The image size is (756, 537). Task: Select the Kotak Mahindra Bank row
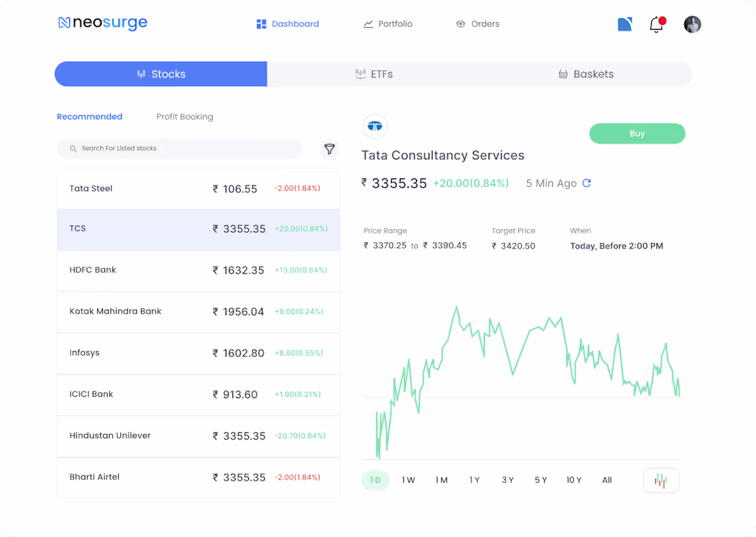(198, 312)
